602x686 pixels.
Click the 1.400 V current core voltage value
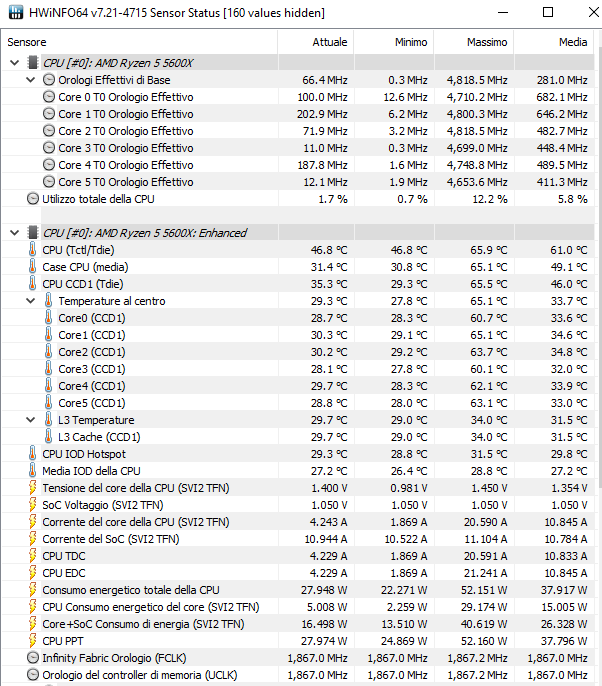(x=329, y=488)
